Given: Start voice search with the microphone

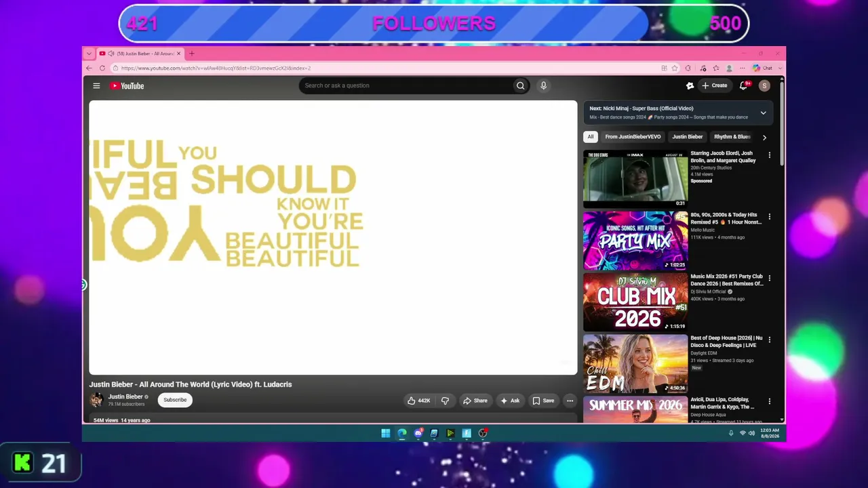Looking at the screenshot, I should click(543, 85).
